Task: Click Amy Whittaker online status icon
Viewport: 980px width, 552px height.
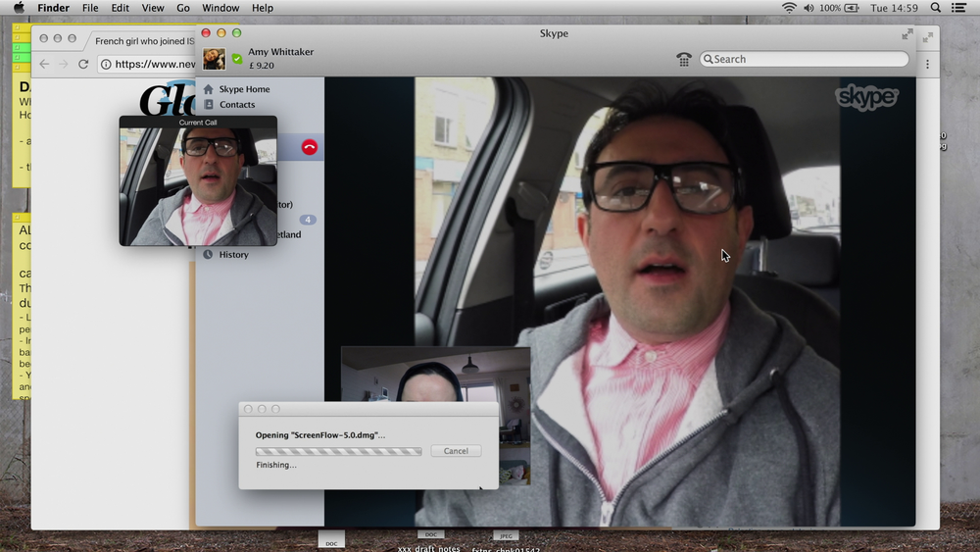Action: pos(237,59)
